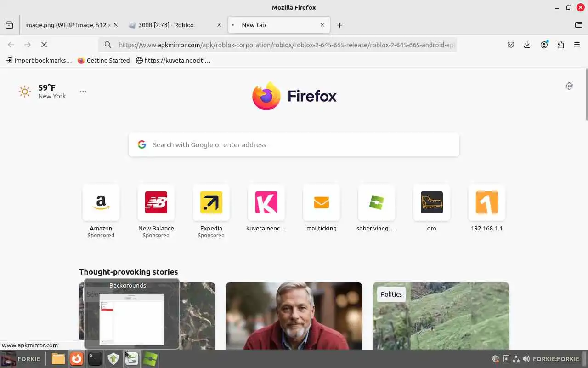Open the green shield update taskbar icon
Image resolution: width=588 pixels, height=368 pixels.
coord(113,359)
